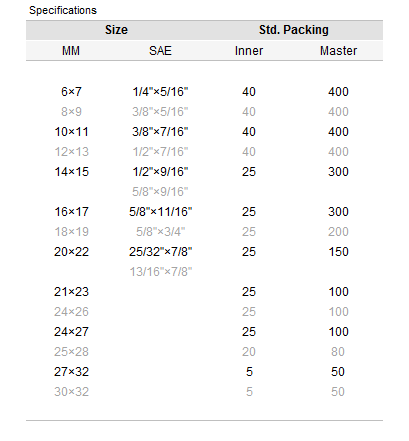409x441 pixels.
Task: Click the Std. Packing column header
Action: [x=294, y=30]
